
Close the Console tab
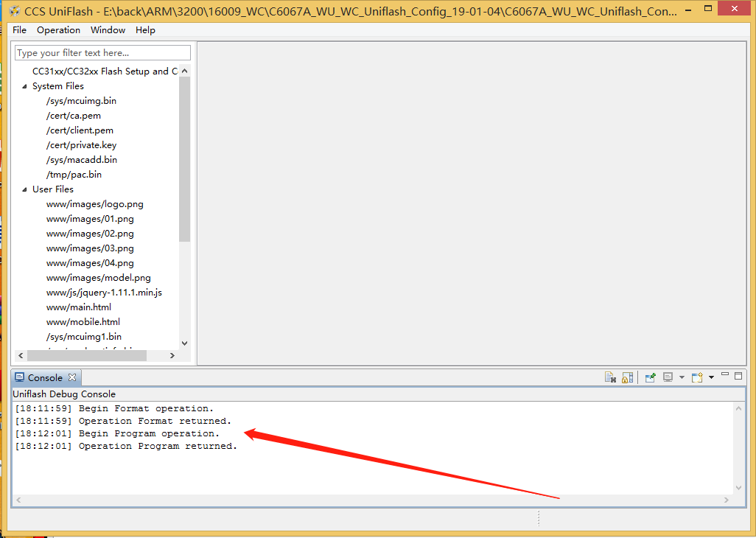71,377
